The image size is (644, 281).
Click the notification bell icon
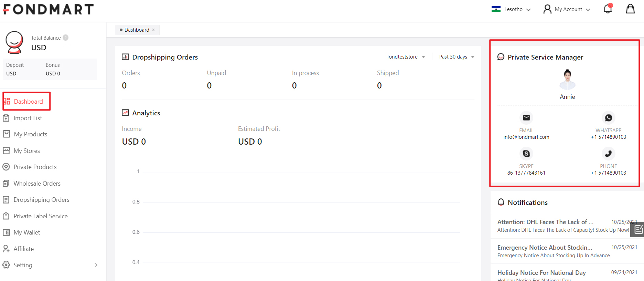(x=608, y=9)
